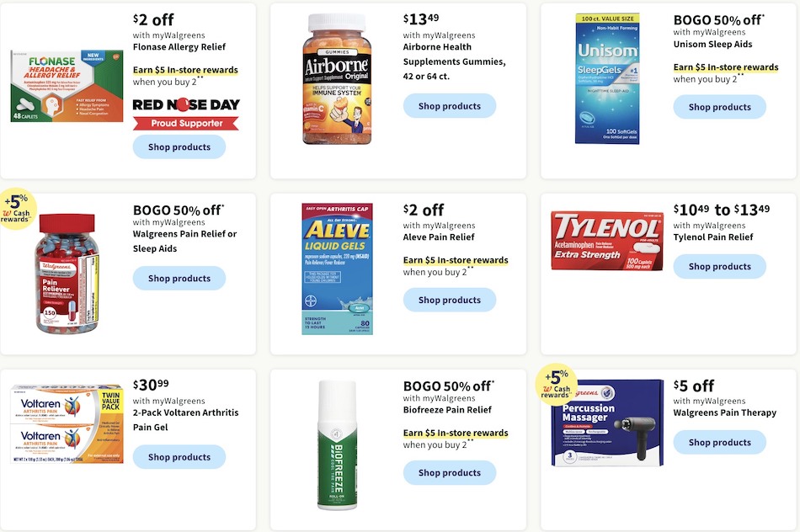Open the Tylenol Extra Strength box image
The image size is (800, 532).
click(607, 242)
